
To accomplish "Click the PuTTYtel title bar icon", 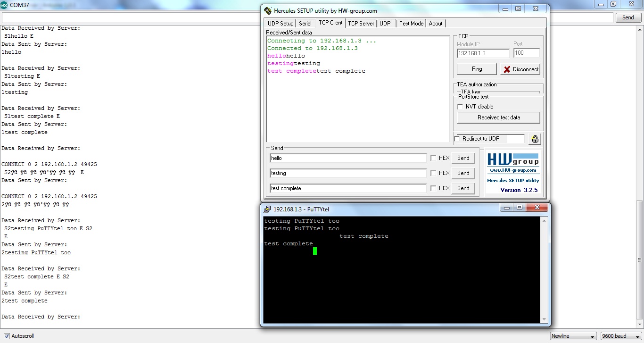I will tap(268, 209).
